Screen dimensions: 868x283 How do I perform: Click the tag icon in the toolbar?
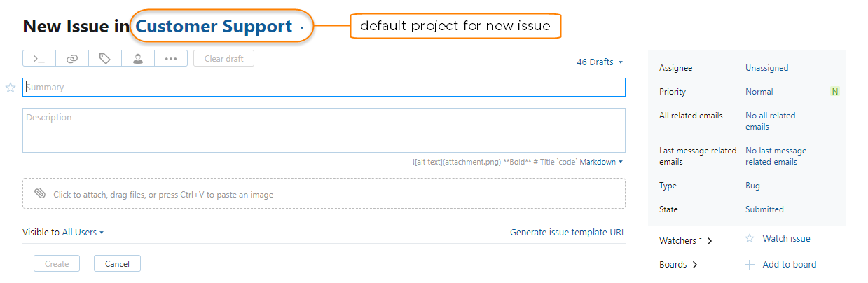click(105, 59)
